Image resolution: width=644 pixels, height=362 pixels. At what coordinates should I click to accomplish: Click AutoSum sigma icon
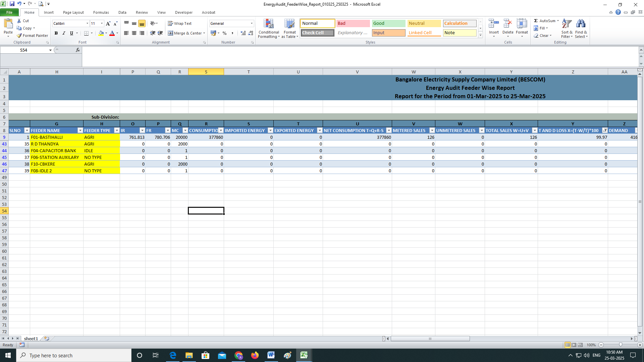[536, 21]
